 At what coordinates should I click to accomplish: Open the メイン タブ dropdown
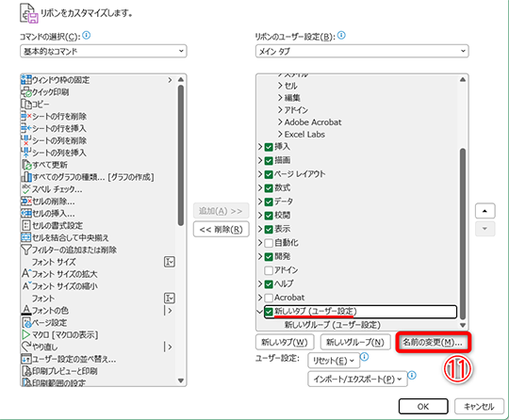tap(362, 51)
